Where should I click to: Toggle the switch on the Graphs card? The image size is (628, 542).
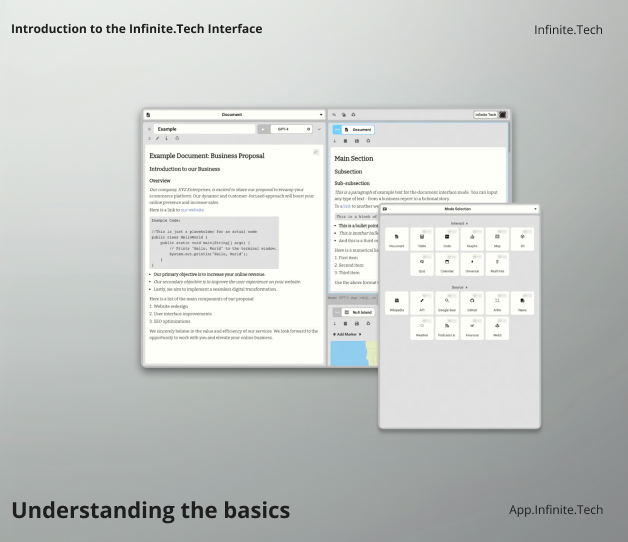[477, 231]
